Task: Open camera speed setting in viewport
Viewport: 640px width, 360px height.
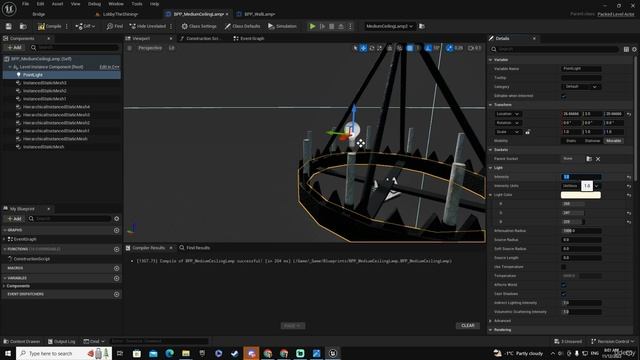Action: (474, 48)
